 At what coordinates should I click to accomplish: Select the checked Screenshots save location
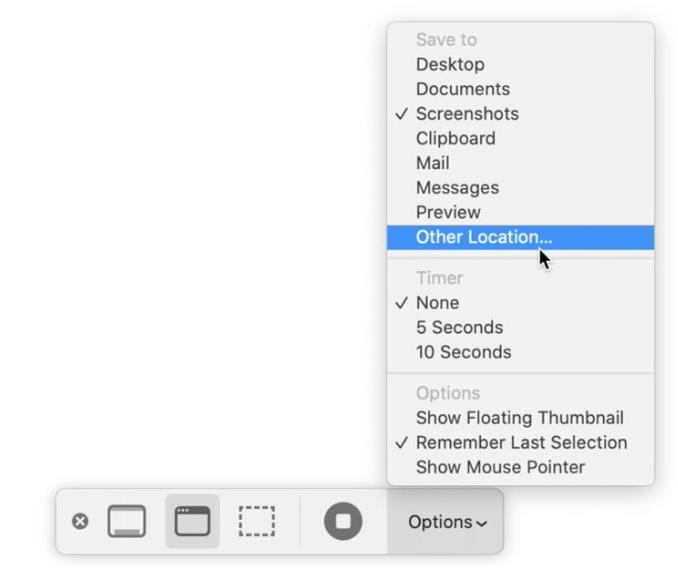(x=521, y=114)
